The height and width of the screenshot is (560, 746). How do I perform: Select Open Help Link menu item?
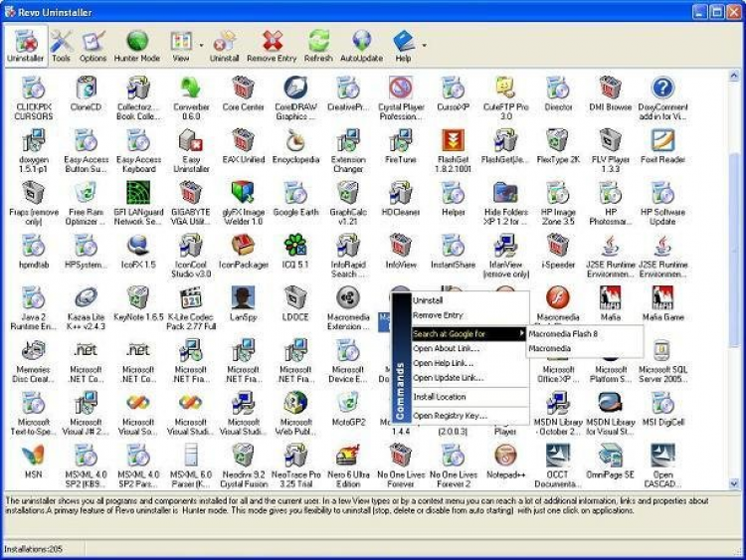470,363
